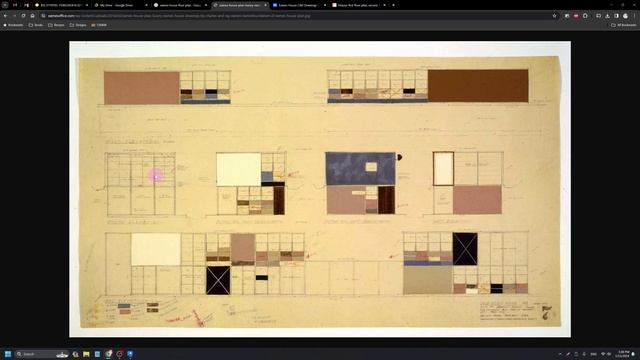Toggle the browser side panel icon
Screen dimensions: 640x360
click(616, 16)
